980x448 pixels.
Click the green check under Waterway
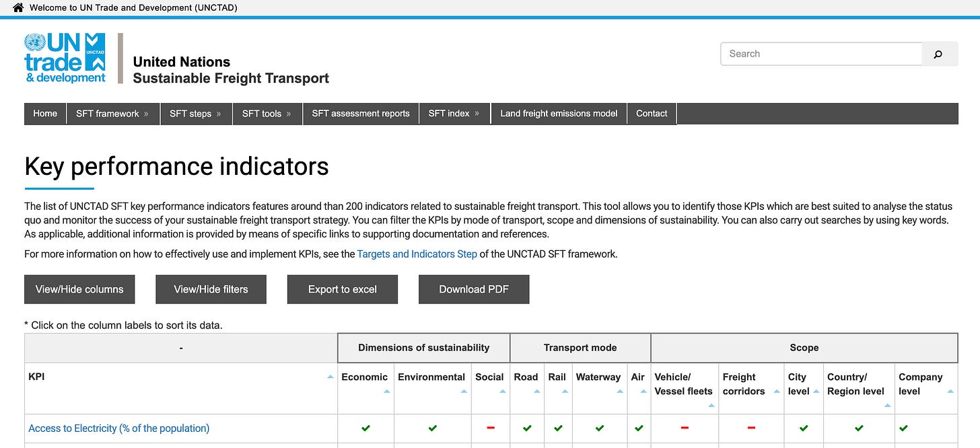coord(600,428)
